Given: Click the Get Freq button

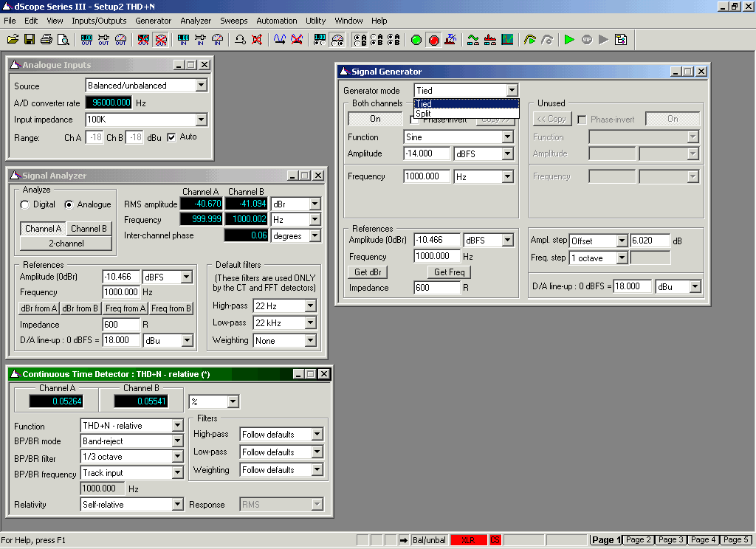Looking at the screenshot, I should (450, 272).
